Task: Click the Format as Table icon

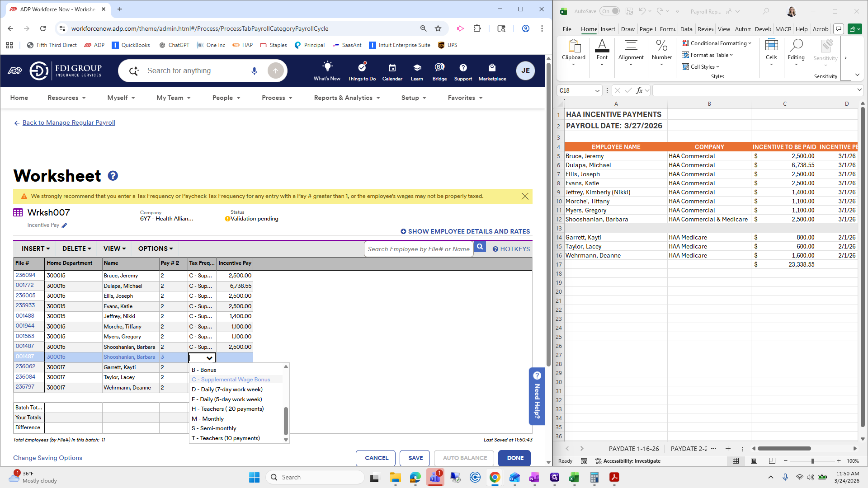Action: pyautogui.click(x=685, y=55)
